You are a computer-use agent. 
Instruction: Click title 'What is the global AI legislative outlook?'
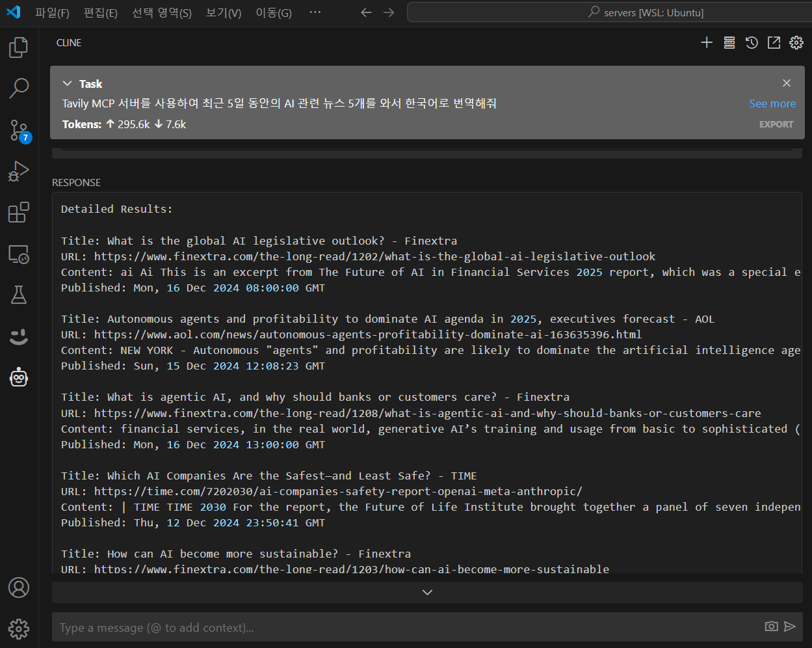tap(246, 241)
